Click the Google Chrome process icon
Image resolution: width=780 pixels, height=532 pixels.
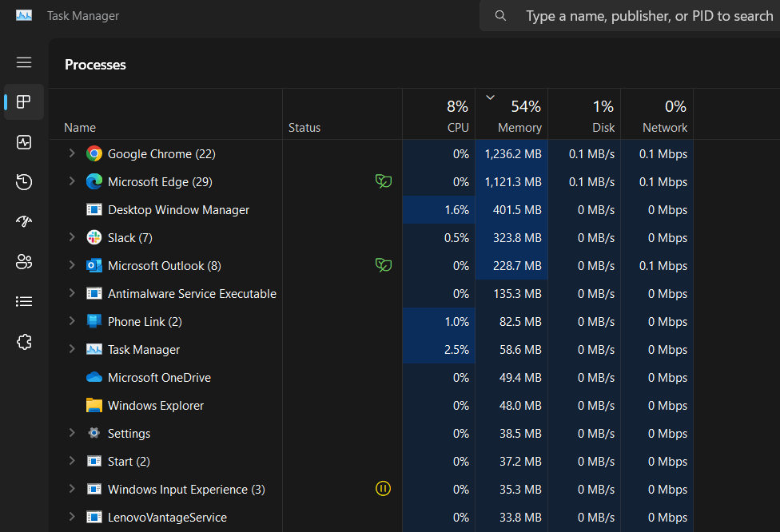[x=94, y=153]
